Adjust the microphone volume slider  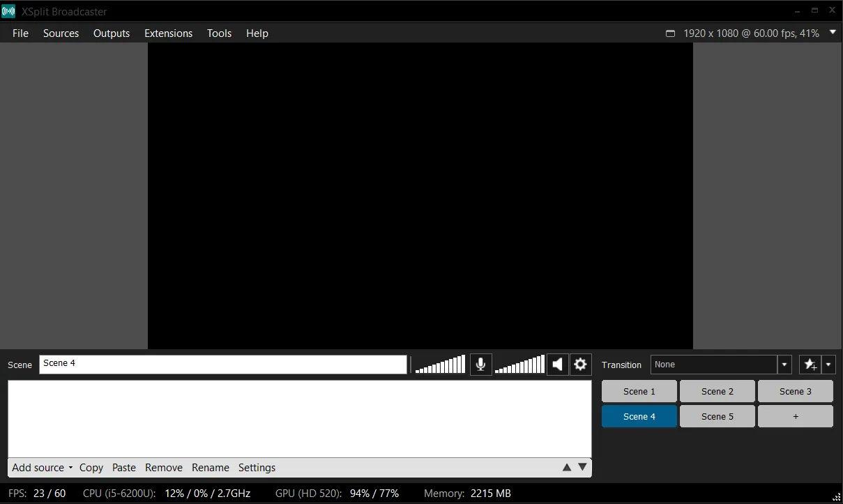coord(440,364)
